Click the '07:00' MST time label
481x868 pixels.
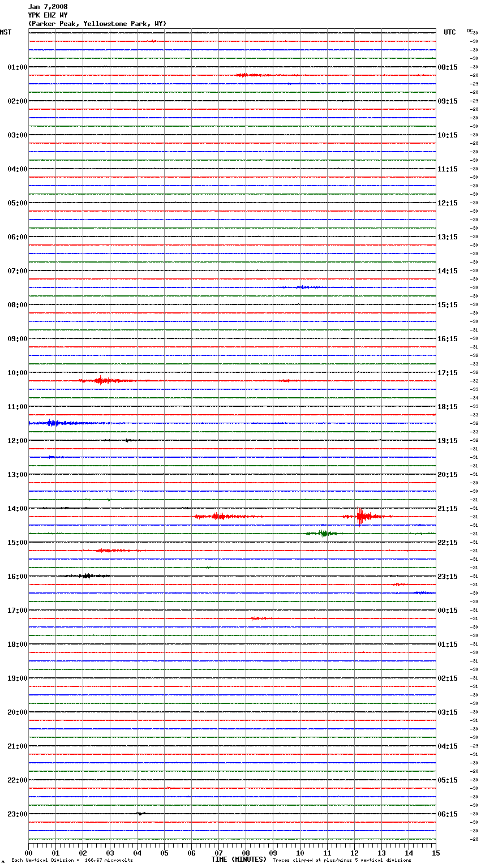tap(18, 271)
